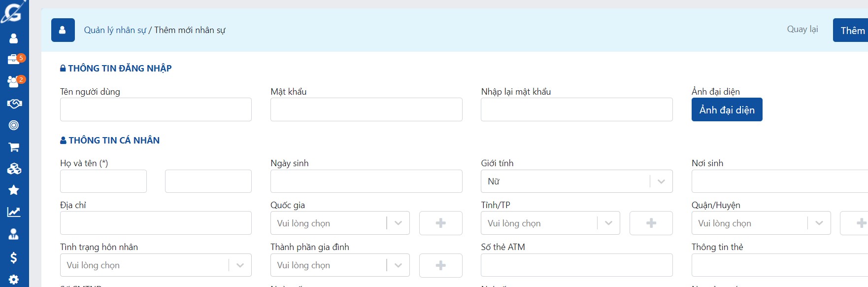Image resolution: width=868 pixels, height=287 pixels.
Task: Add a new Thành phần gia đình with plus
Action: coord(441,265)
